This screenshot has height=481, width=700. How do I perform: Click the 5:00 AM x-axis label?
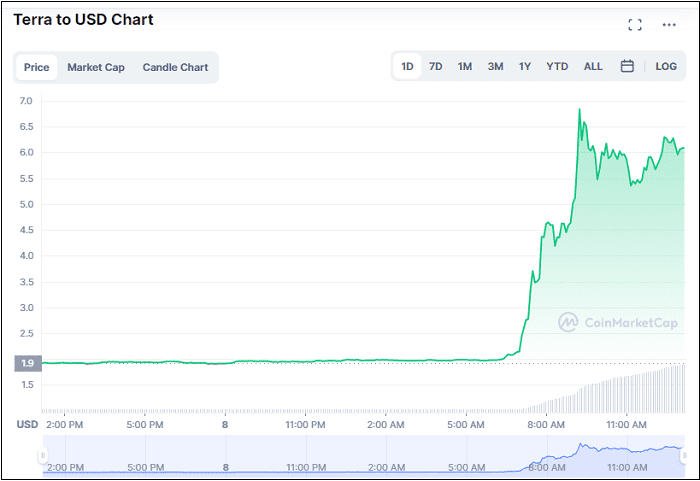point(466,425)
